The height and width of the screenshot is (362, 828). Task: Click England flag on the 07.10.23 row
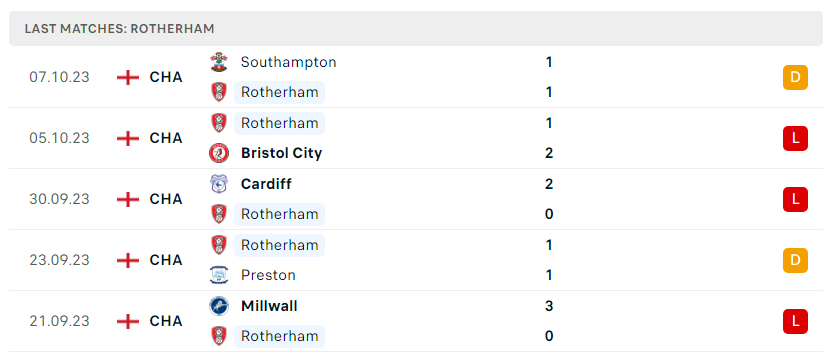(128, 78)
